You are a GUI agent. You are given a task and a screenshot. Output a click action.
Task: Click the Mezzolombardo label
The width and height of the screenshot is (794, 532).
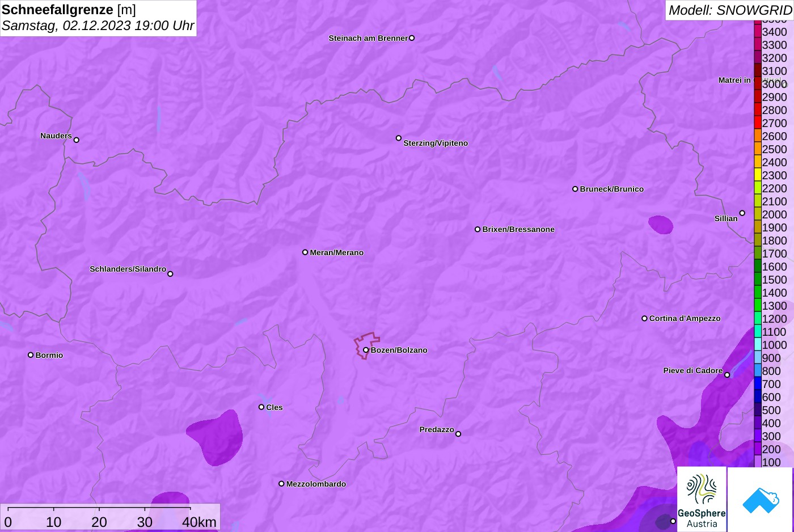(x=316, y=484)
